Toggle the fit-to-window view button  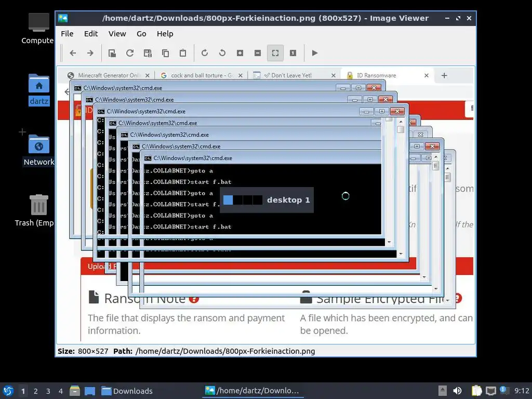(x=275, y=53)
